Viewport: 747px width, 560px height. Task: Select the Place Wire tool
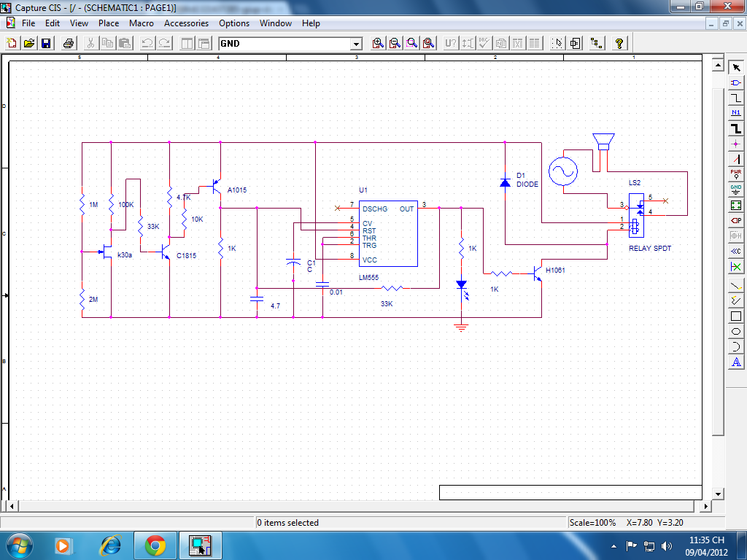(x=736, y=98)
